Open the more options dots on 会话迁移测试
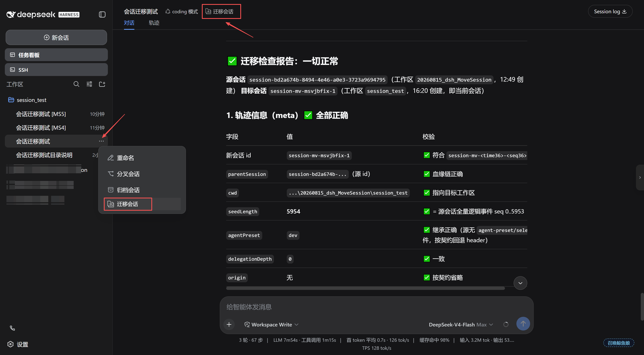Image resolution: width=644 pixels, height=355 pixels. 101,141
